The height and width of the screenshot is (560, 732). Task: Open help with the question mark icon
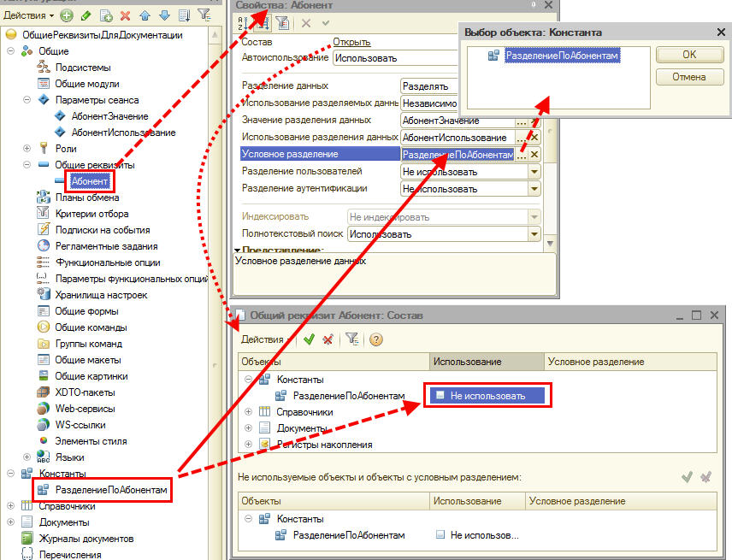[375, 339]
